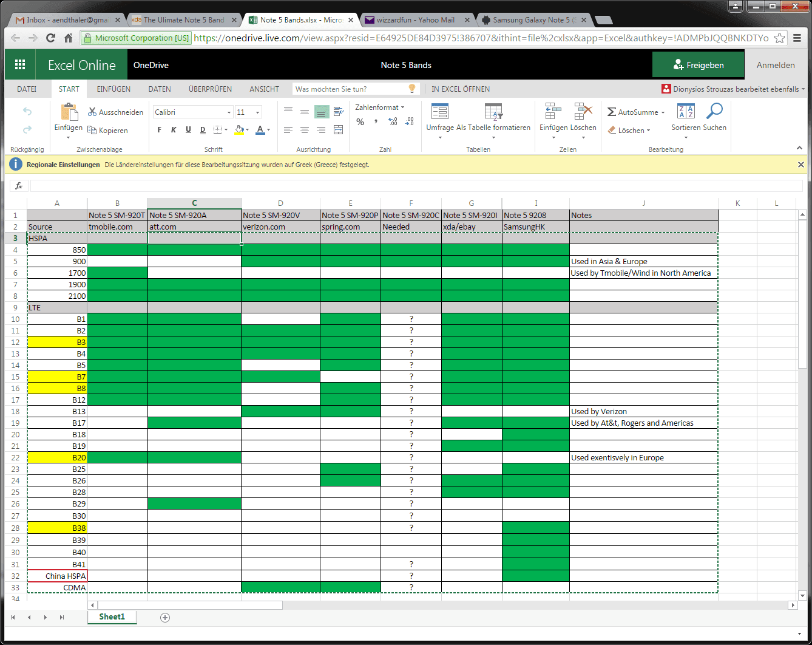Apply cell borders icon
The width and height of the screenshot is (812, 645).
click(217, 129)
